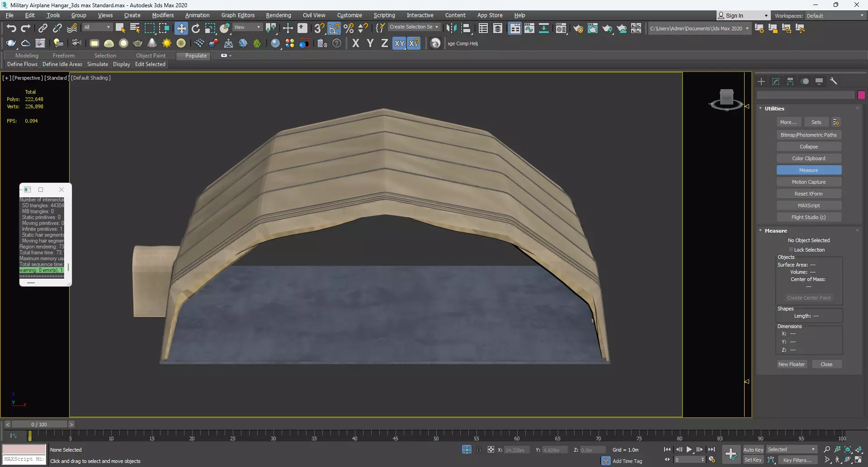
Task: Open the Graph Editors menu
Action: click(238, 15)
